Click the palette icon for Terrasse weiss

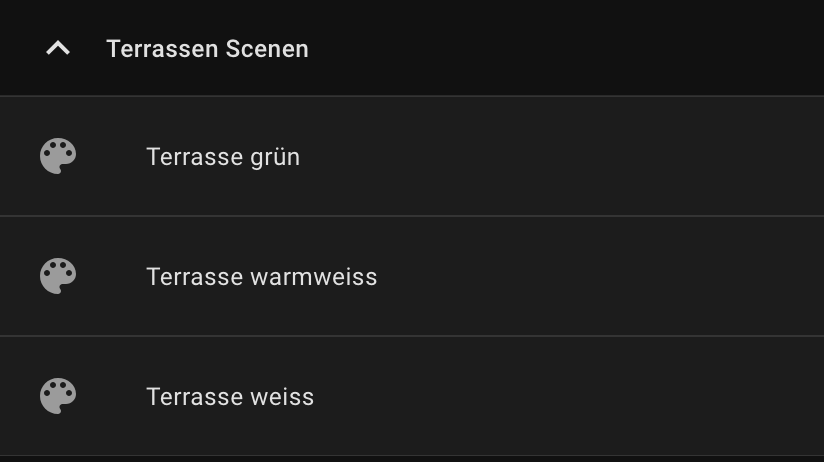tap(58, 396)
